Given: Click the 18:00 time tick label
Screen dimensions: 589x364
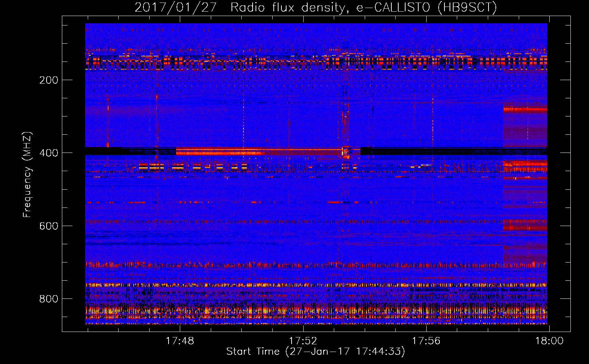Looking at the screenshot, I should point(549,341).
